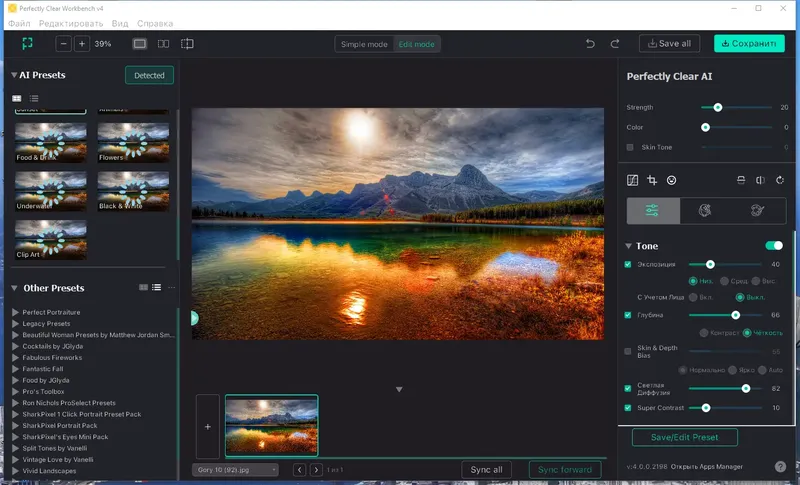Undo the last edit

coord(590,44)
